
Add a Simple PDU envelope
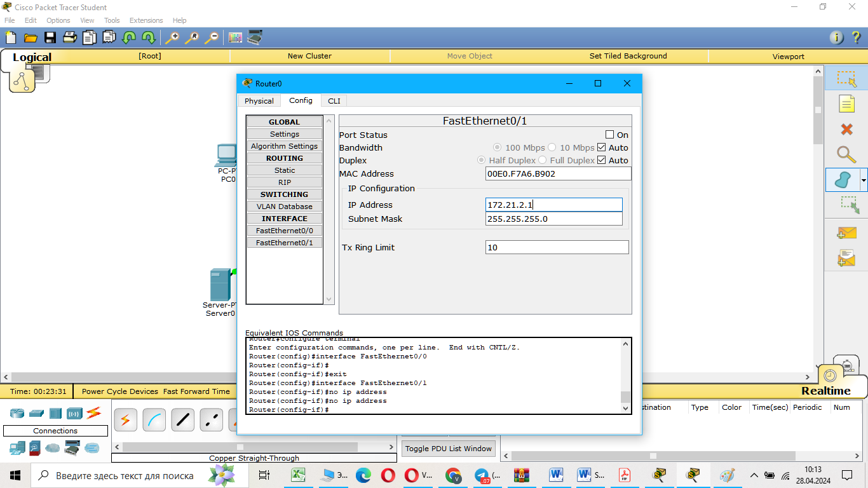846,233
